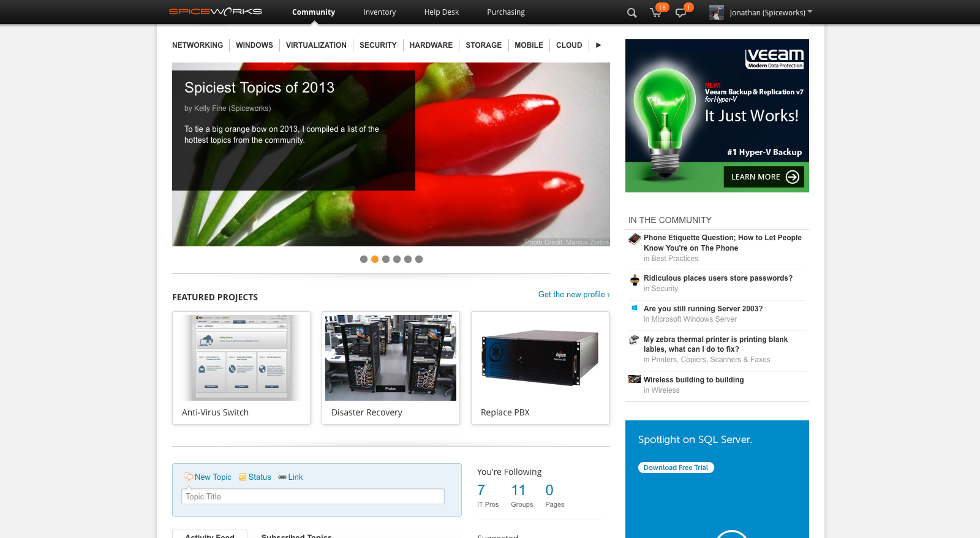Go to the Help Desk tab
The width and height of the screenshot is (980, 538).
[x=441, y=12]
